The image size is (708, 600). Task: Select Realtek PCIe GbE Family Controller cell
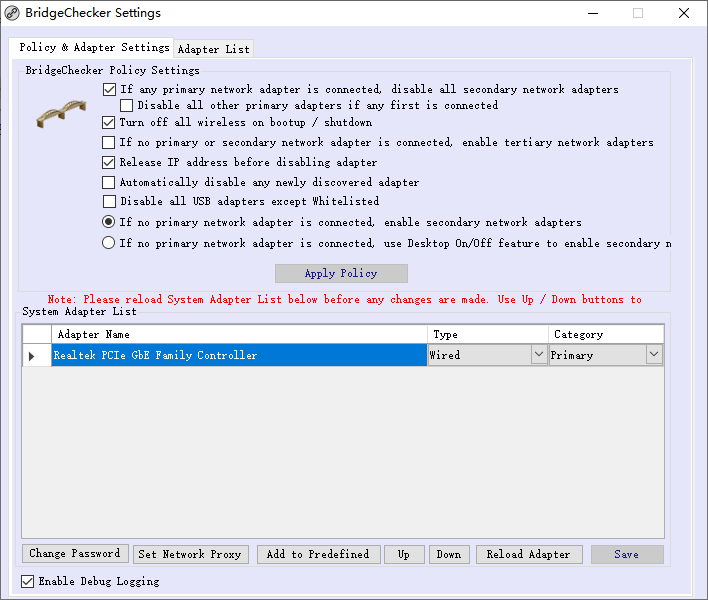239,355
